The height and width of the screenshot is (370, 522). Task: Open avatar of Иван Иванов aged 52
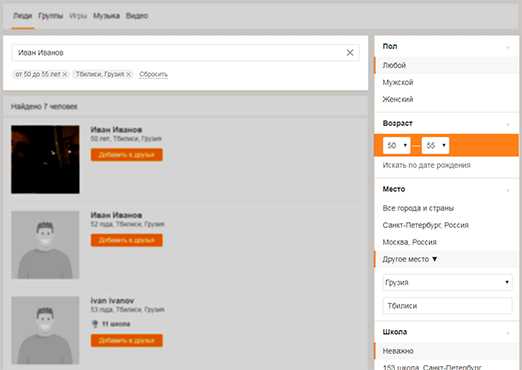click(x=45, y=245)
